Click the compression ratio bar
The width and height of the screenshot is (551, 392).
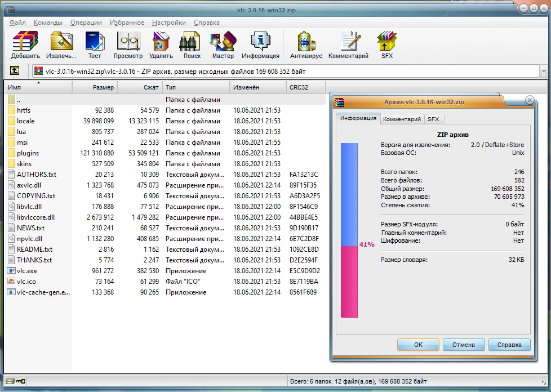click(x=349, y=230)
